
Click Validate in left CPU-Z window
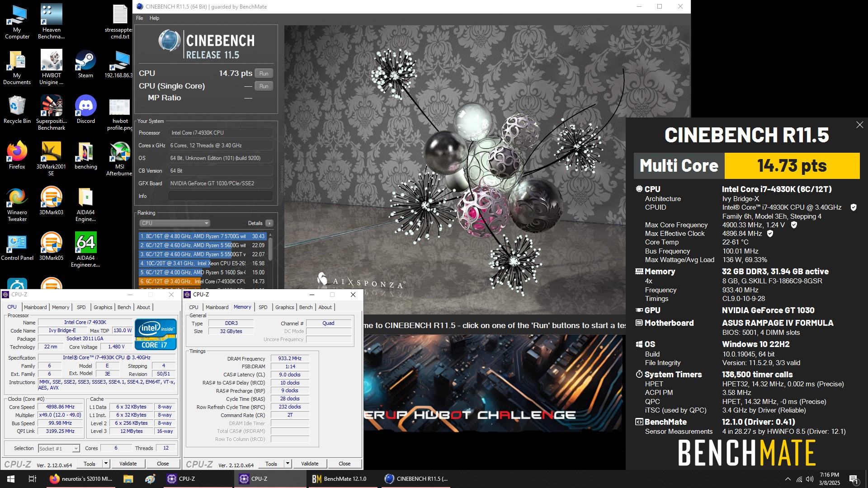point(128,464)
